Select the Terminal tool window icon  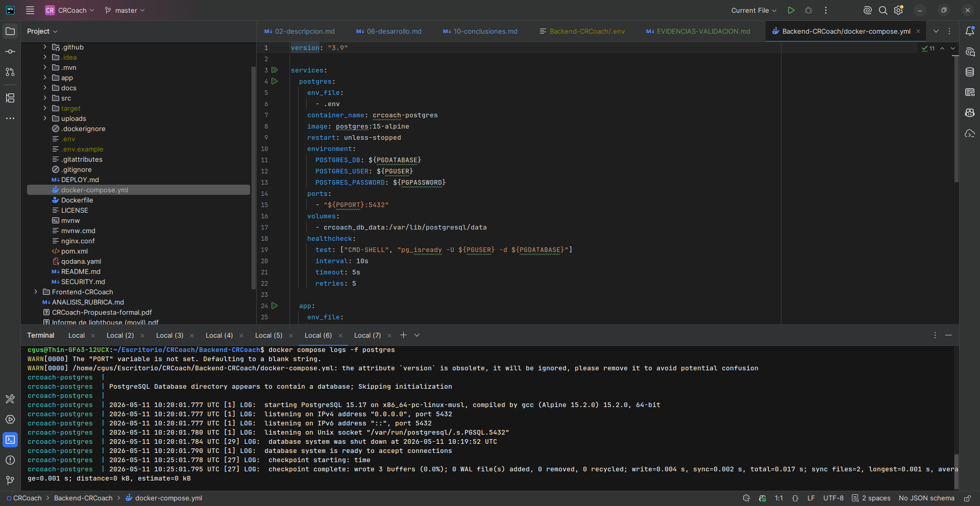10,440
